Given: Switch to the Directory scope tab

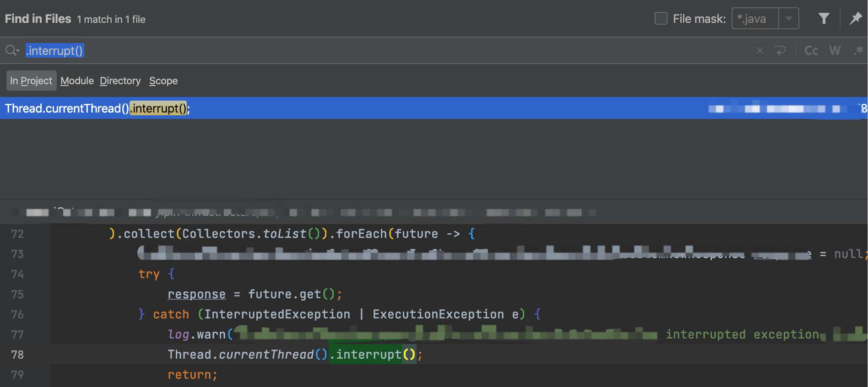Looking at the screenshot, I should point(120,81).
